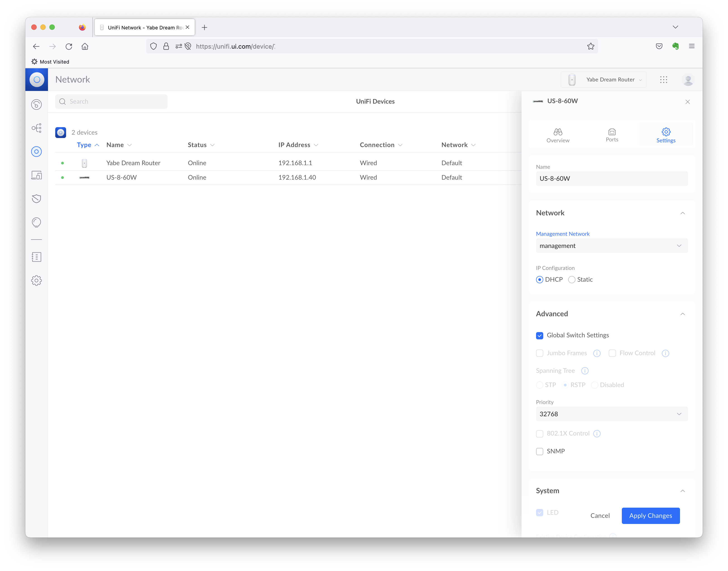The width and height of the screenshot is (728, 571).
Task: Collapse the Advanced section
Action: pos(682,314)
